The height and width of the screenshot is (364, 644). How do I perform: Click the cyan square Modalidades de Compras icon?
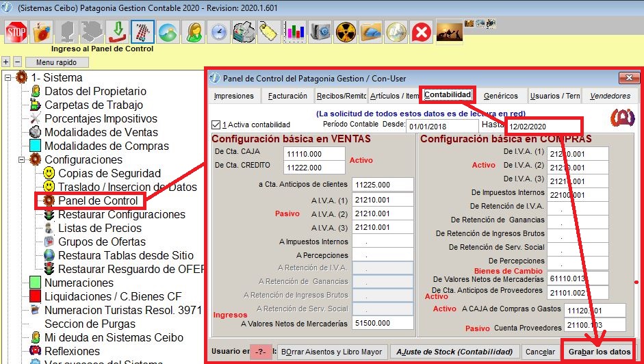pyautogui.click(x=36, y=146)
